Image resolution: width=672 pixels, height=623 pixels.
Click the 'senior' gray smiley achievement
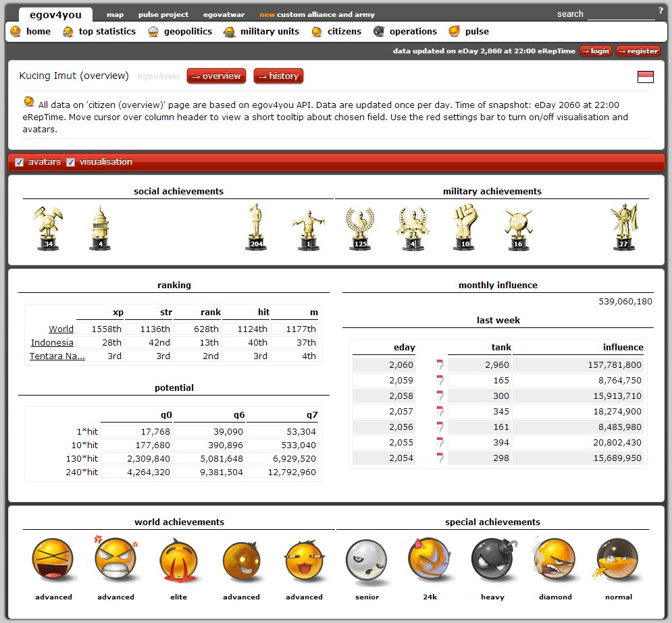pos(367,562)
